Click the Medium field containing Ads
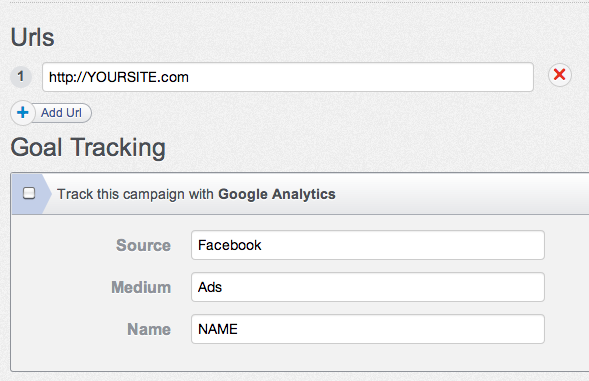 click(368, 287)
